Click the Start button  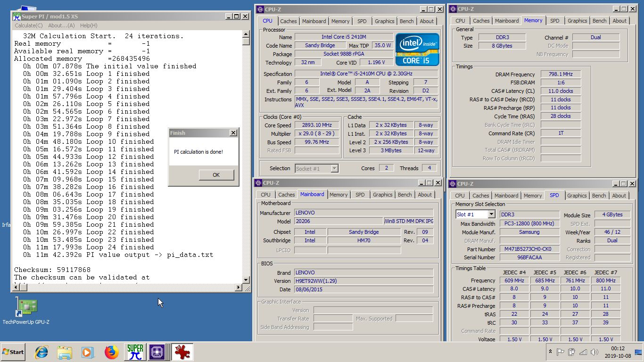pos(13,352)
